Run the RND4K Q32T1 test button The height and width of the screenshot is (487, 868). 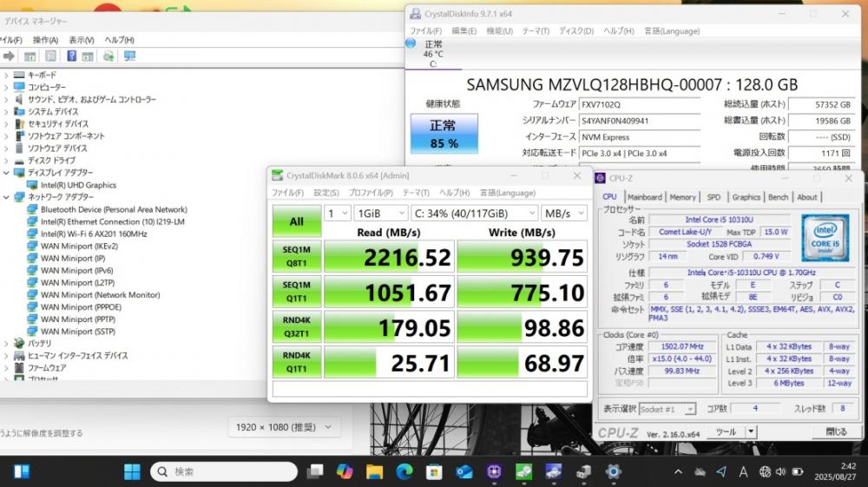tap(297, 326)
